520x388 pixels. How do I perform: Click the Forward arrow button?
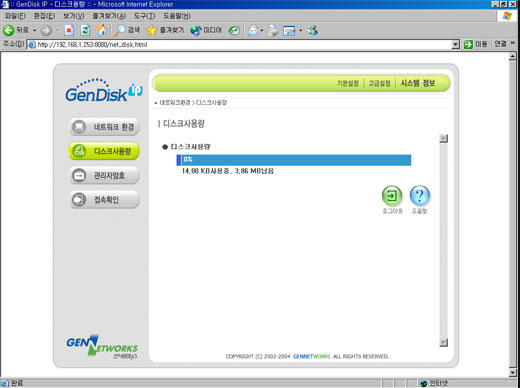tap(46, 31)
